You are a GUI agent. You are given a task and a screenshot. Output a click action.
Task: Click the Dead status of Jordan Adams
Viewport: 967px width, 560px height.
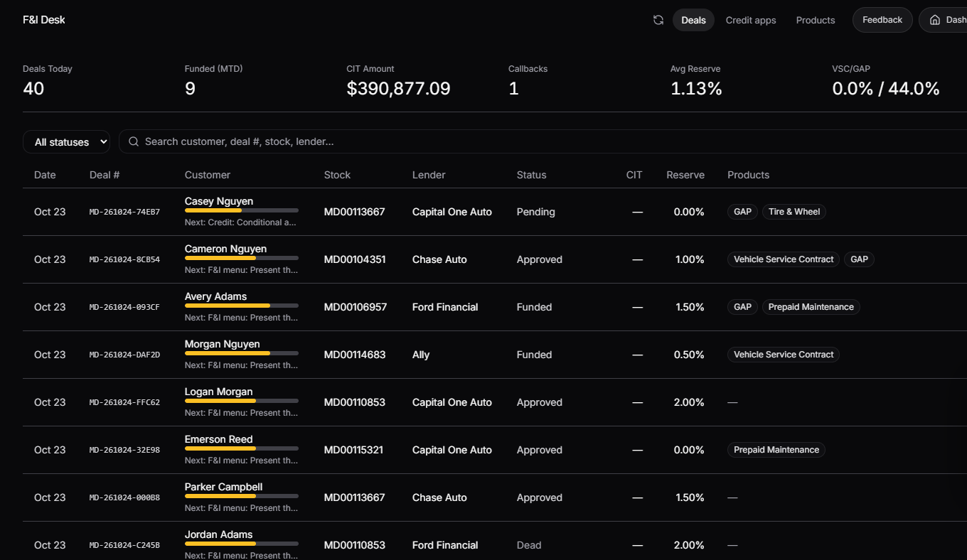pos(529,545)
